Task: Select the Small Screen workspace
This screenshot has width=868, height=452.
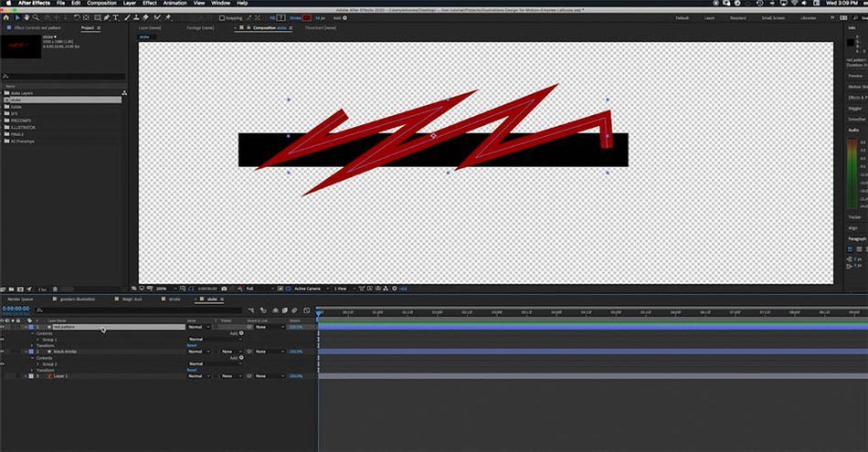Action: point(773,17)
